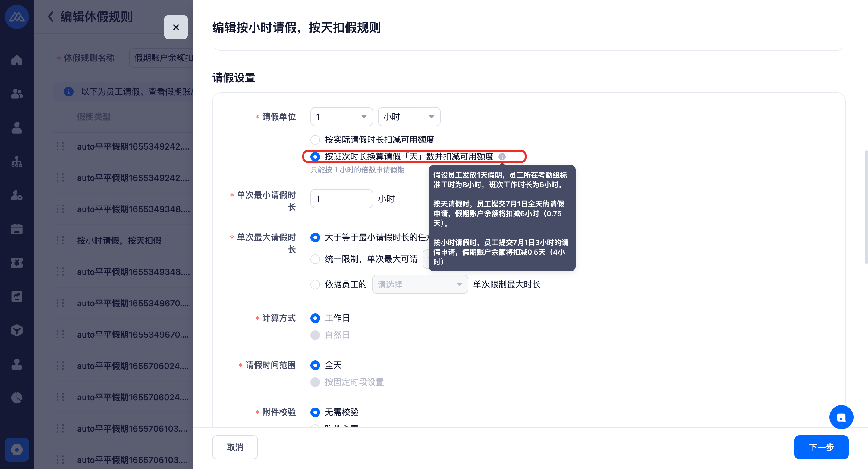
Task: Open the yen payroll icon in the sidebar
Action: coord(17,263)
